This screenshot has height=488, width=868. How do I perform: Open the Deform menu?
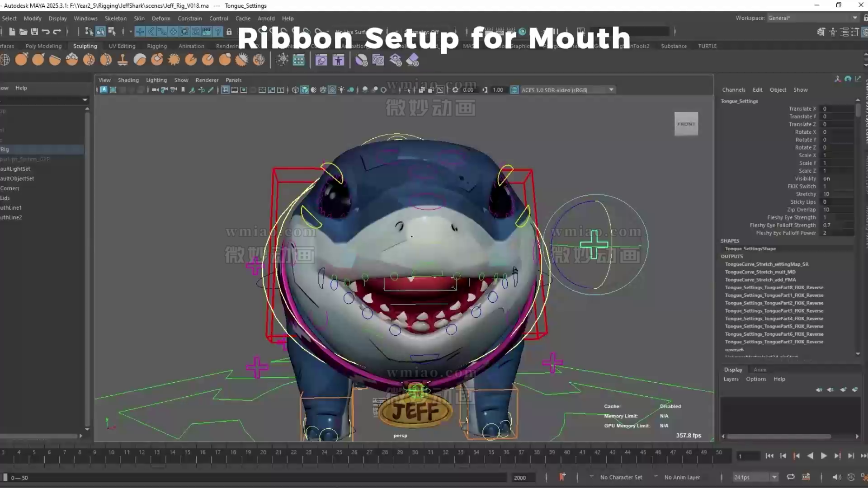(161, 19)
